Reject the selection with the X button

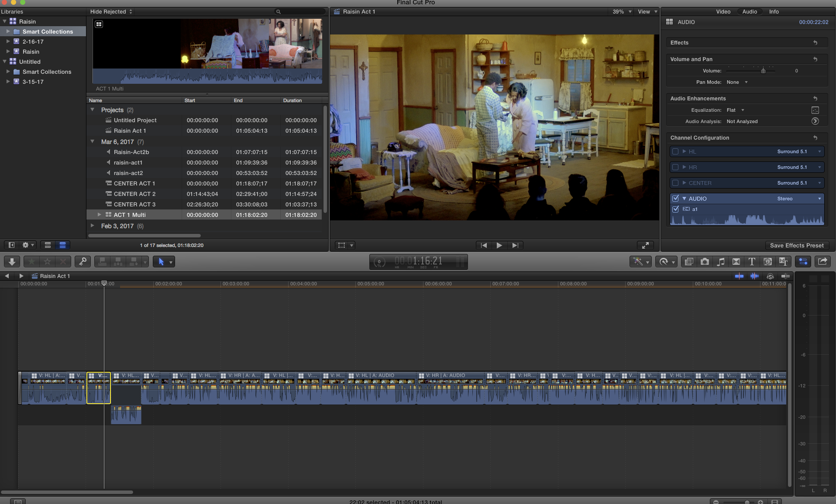tap(63, 261)
